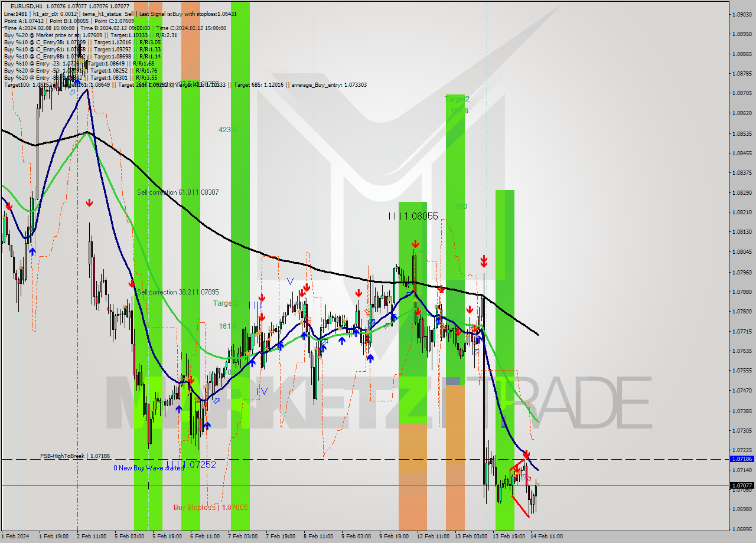Click the 'Point A:1.07412' line

pyautogui.click(x=24, y=21)
